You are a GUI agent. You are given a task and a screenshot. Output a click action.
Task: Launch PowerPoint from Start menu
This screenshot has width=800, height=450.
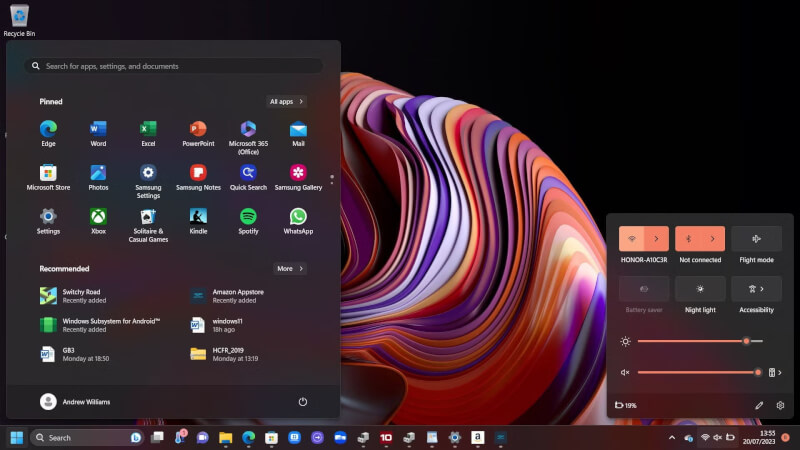pyautogui.click(x=198, y=134)
